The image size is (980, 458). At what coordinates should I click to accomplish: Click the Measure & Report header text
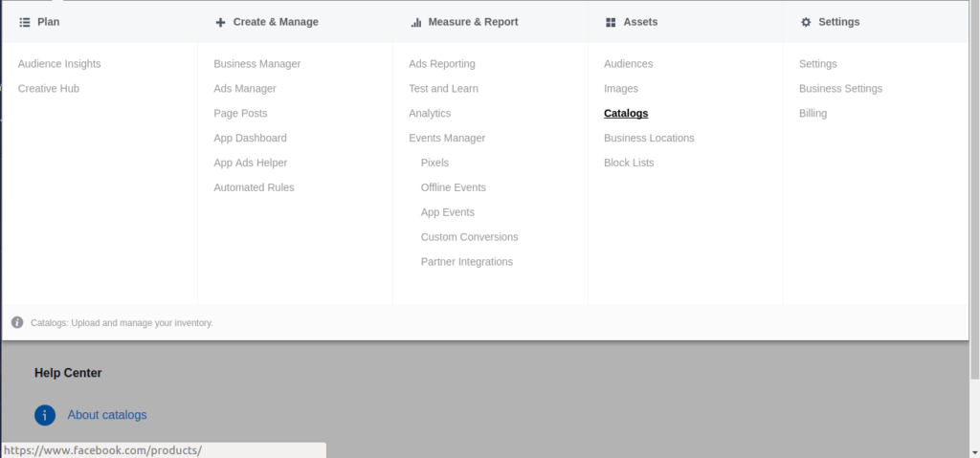coord(473,22)
